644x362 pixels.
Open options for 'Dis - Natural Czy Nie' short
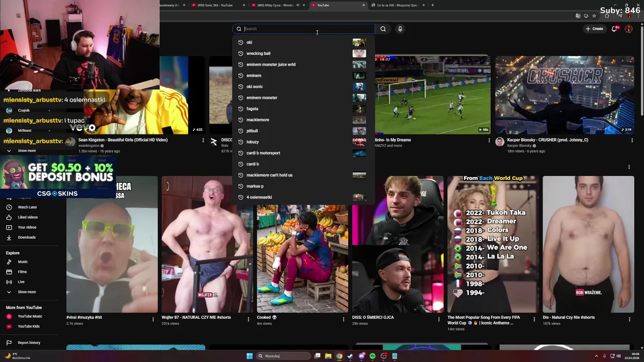[629, 319]
